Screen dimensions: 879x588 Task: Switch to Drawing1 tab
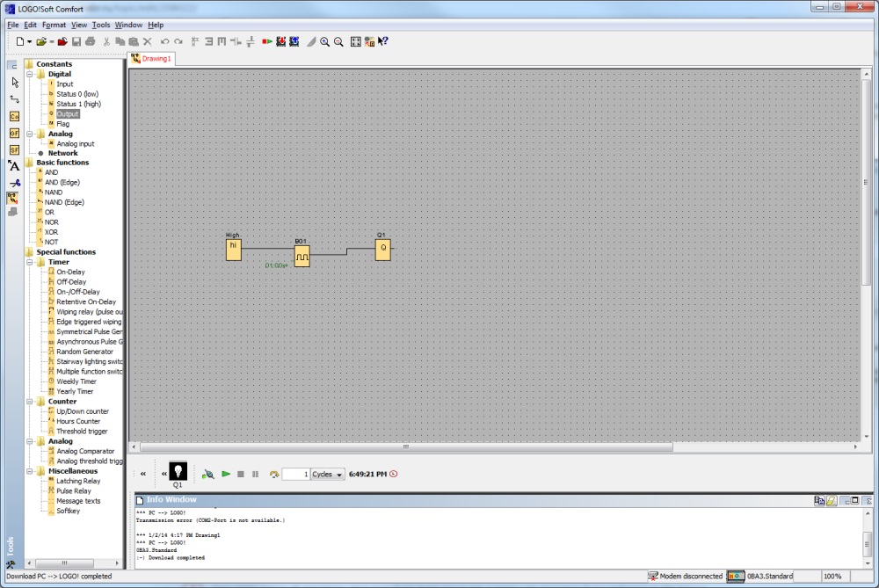pyautogui.click(x=151, y=59)
